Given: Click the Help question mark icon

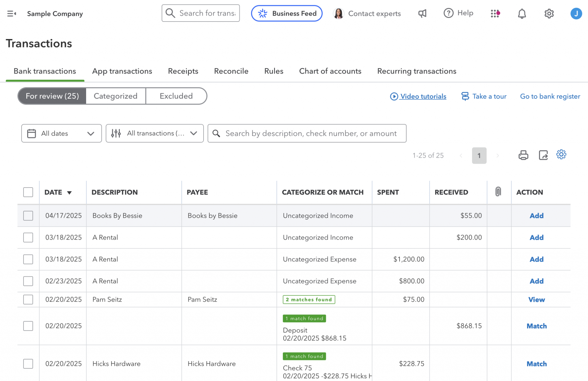Looking at the screenshot, I should (448, 13).
